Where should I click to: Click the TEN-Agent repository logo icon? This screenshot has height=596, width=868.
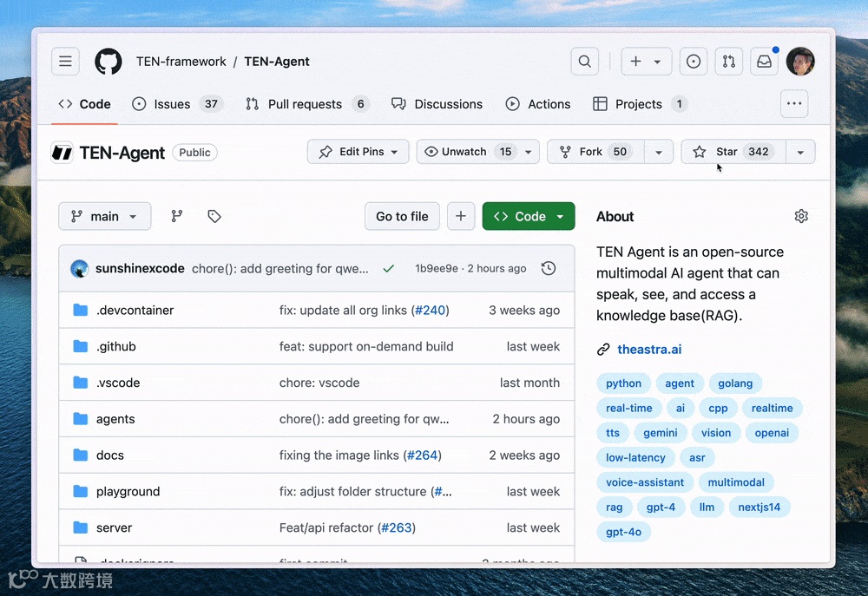pyautogui.click(x=62, y=152)
